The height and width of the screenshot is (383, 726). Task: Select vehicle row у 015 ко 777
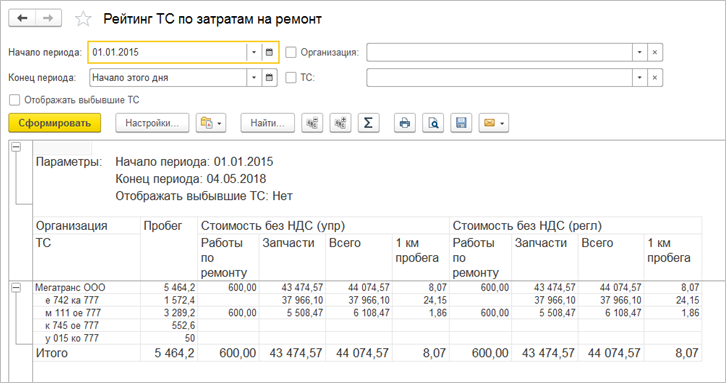tap(87, 338)
